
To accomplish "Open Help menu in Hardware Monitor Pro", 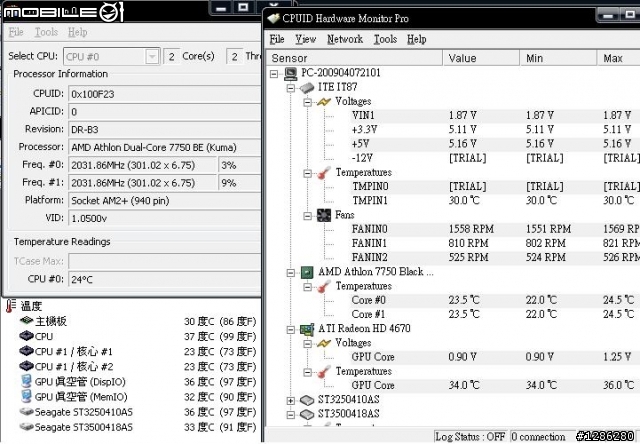I will click(416, 39).
